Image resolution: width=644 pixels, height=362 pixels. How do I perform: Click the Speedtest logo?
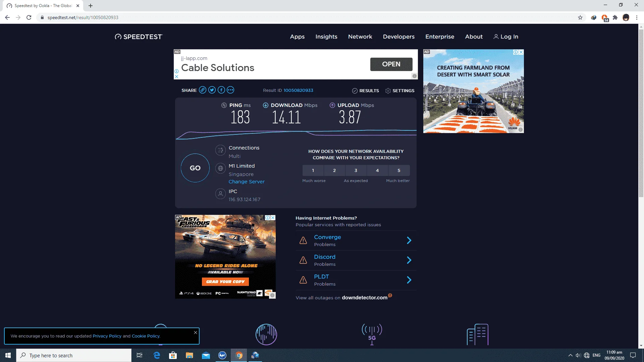(139, 37)
